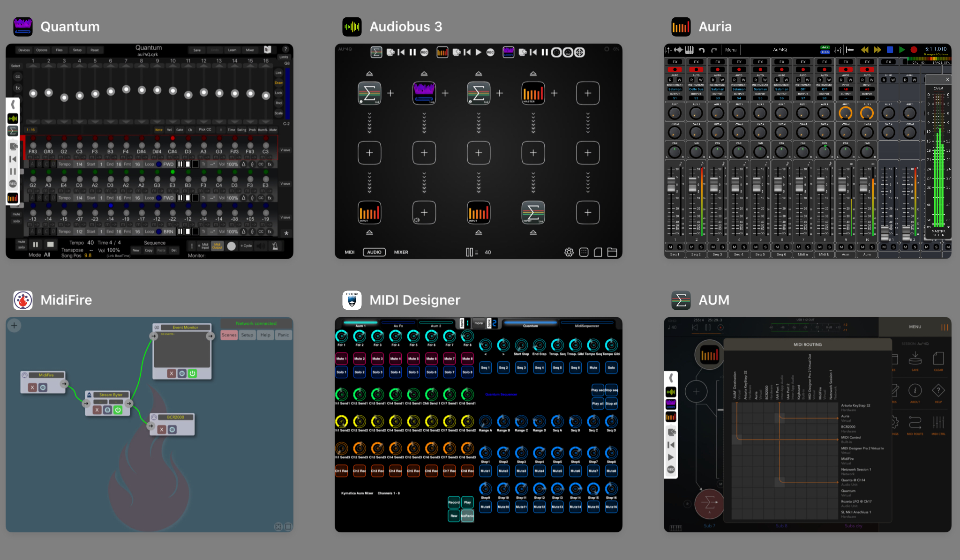Show the piano keyboard in Auria's toolbar

pos(690,50)
